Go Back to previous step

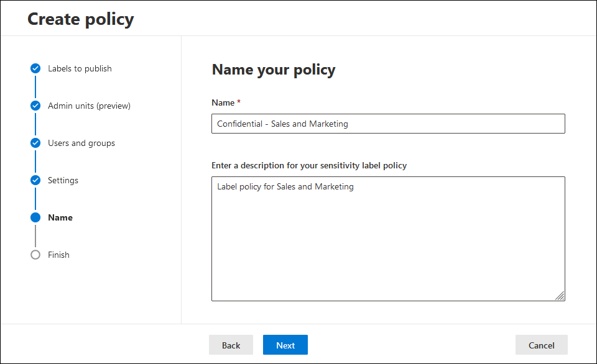(231, 345)
